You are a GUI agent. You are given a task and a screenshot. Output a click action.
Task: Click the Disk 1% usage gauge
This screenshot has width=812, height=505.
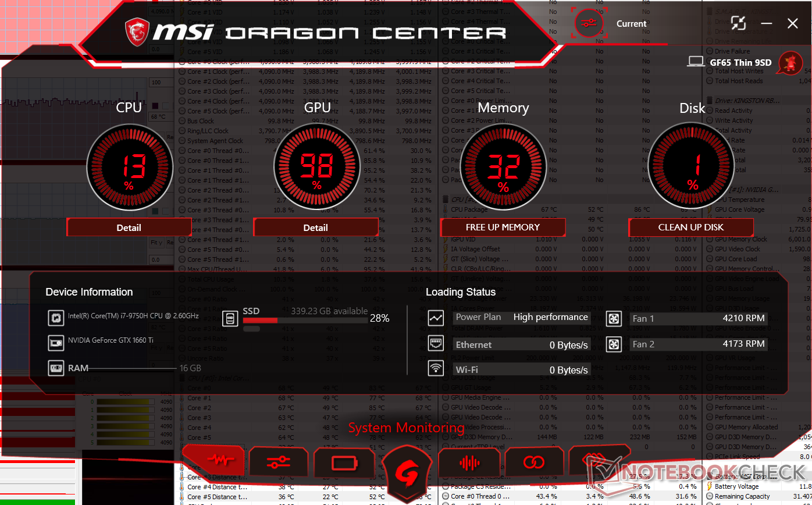pyautogui.click(x=692, y=166)
